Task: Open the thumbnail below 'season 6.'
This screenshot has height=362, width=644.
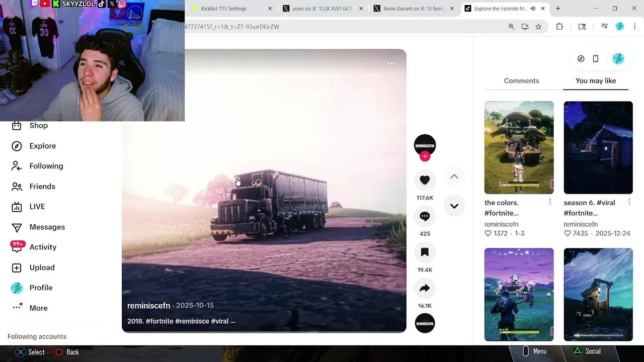Action: tap(598, 295)
